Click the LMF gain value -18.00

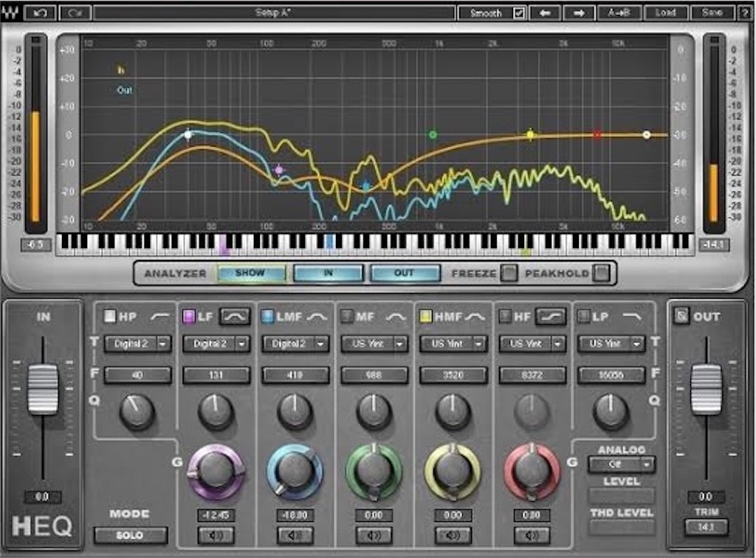295,515
